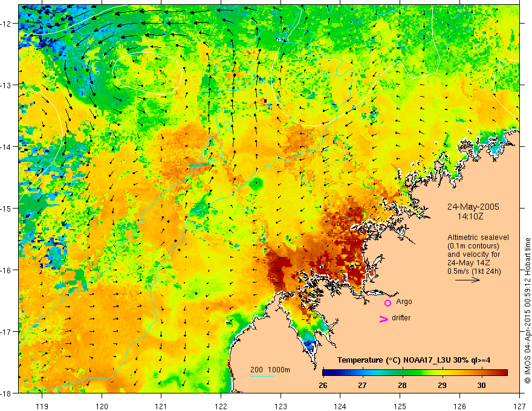Click the "14:10Z" time label
This screenshot has height=411, width=532.
click(470, 216)
